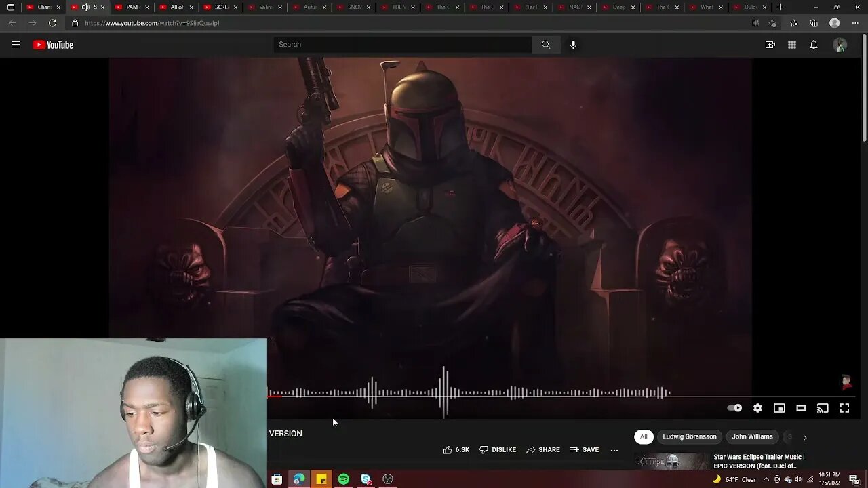868x488 pixels.
Task: Select the John Williams chip
Action: [x=752, y=437]
